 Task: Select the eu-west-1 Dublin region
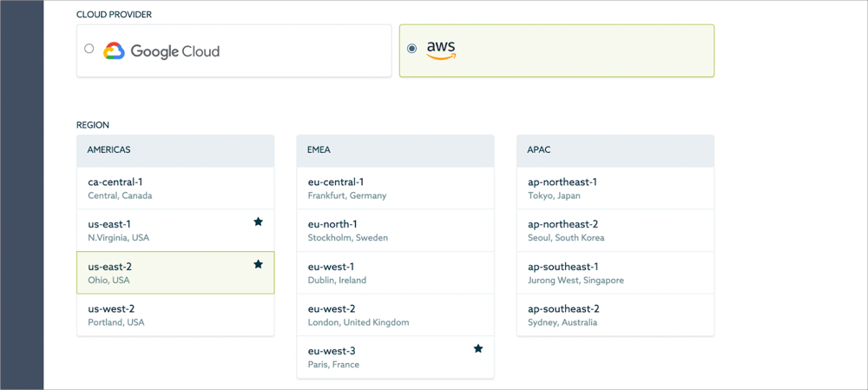(395, 273)
